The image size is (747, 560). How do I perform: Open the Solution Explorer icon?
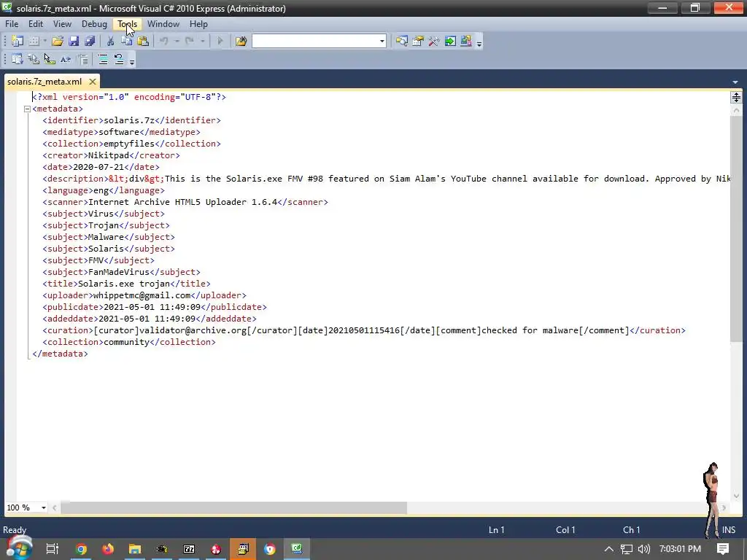[402, 42]
